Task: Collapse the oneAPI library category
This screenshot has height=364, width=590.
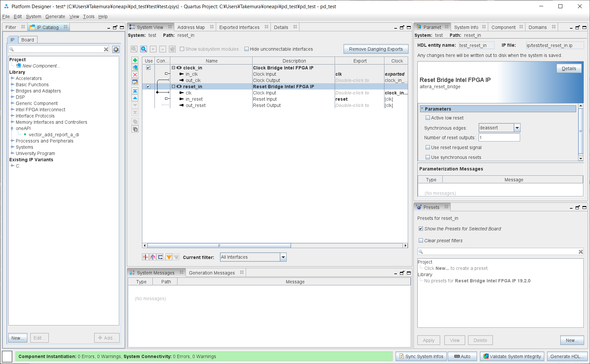Action: pos(12,128)
